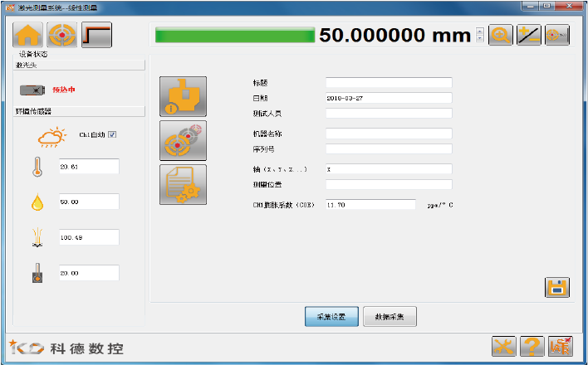Click the date field showing 2018-03-27
The height and width of the screenshot is (365, 588).
[389, 98]
